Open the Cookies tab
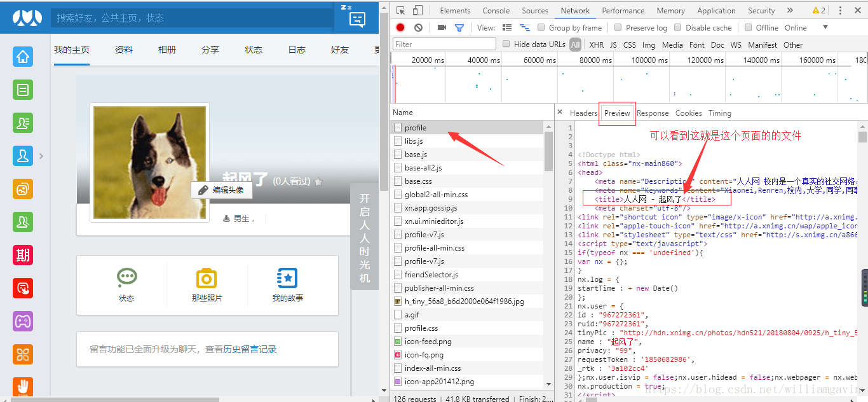Screen dimensions: 868x402 (x=689, y=113)
